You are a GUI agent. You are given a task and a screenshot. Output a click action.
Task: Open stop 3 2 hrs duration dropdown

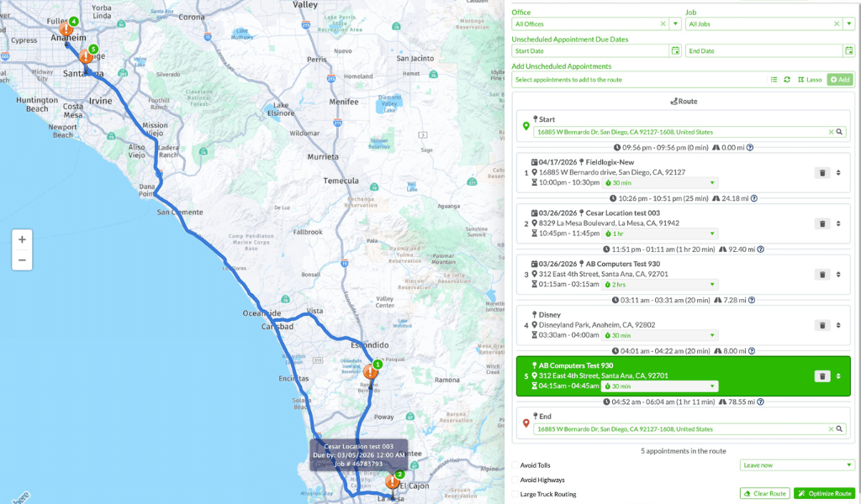[659, 285]
